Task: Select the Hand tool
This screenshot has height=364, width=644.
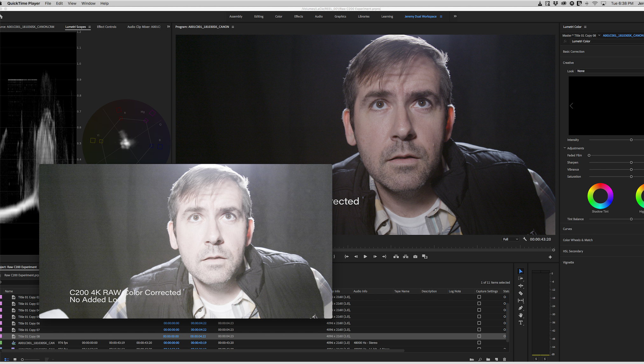Action: click(521, 315)
